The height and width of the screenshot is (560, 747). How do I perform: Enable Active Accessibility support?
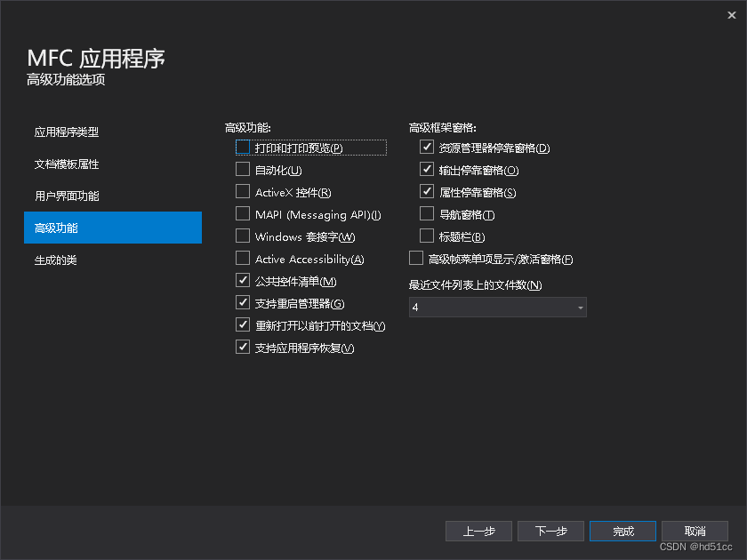click(x=243, y=259)
